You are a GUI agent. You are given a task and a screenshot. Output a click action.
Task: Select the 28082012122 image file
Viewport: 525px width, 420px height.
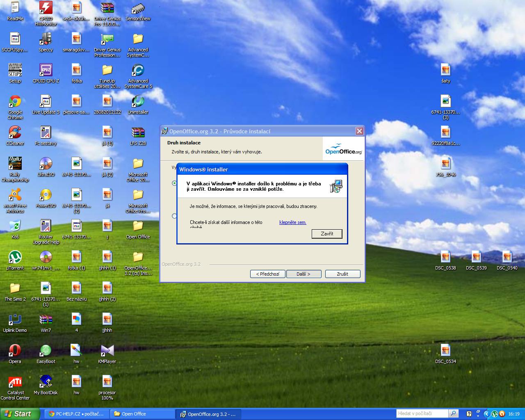coord(107,105)
